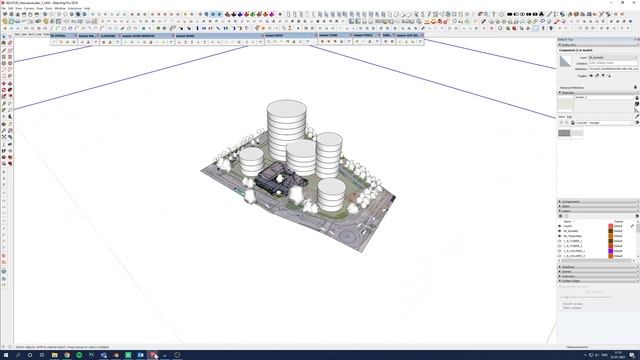Hide Layer0 using its eye icon
The height and width of the screenshot is (360, 640).
(560, 226)
